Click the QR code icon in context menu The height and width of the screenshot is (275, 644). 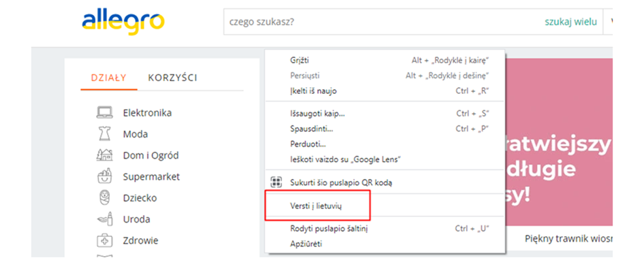276,182
